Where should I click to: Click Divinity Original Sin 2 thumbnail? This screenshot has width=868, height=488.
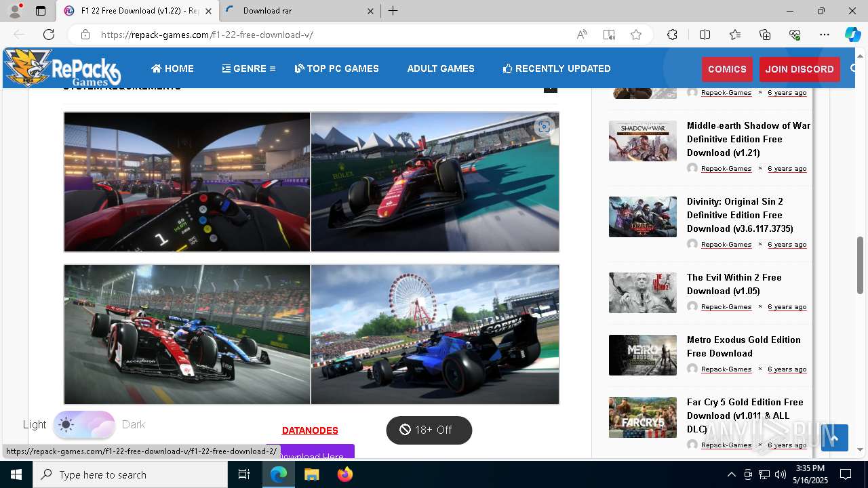pyautogui.click(x=643, y=217)
